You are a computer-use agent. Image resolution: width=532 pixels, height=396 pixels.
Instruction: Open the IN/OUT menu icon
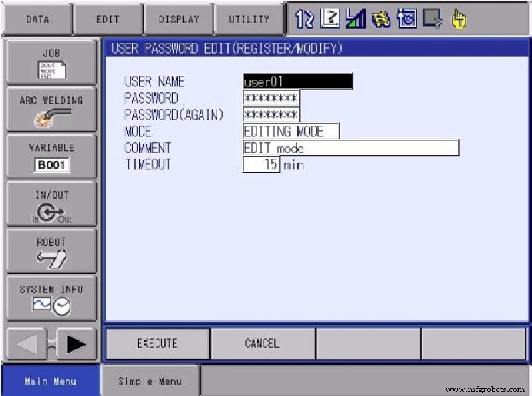51,205
